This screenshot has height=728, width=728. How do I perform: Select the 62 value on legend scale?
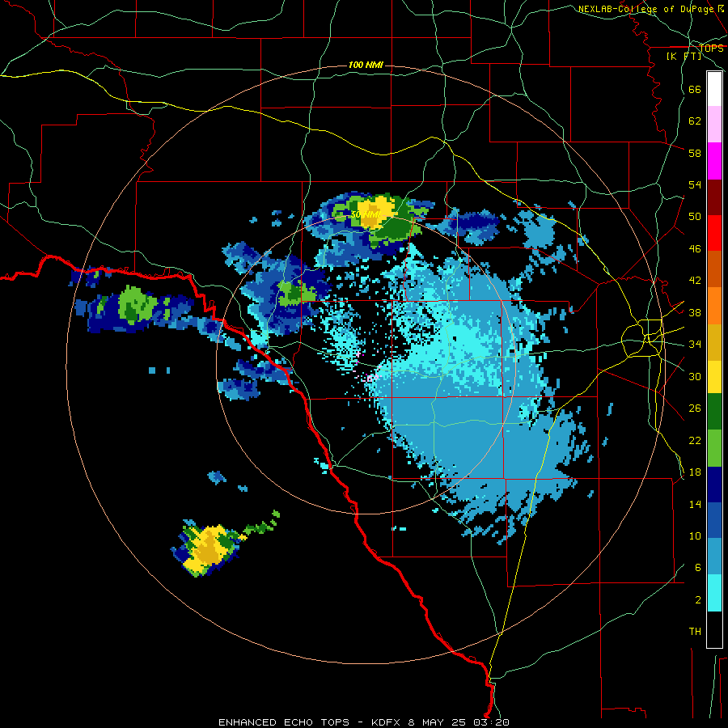tap(695, 121)
